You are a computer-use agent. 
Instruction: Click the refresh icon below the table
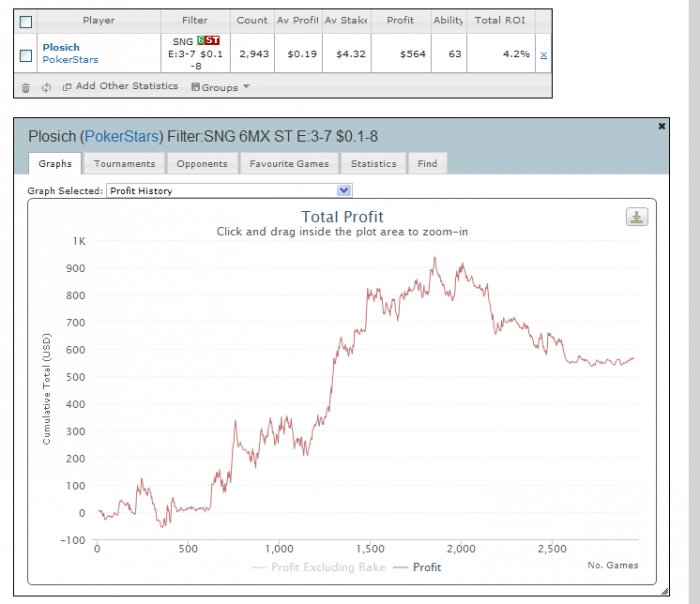(x=46, y=87)
